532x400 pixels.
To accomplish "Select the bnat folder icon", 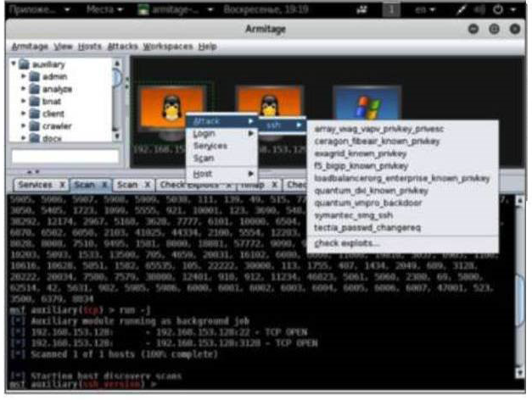I will coord(34,101).
